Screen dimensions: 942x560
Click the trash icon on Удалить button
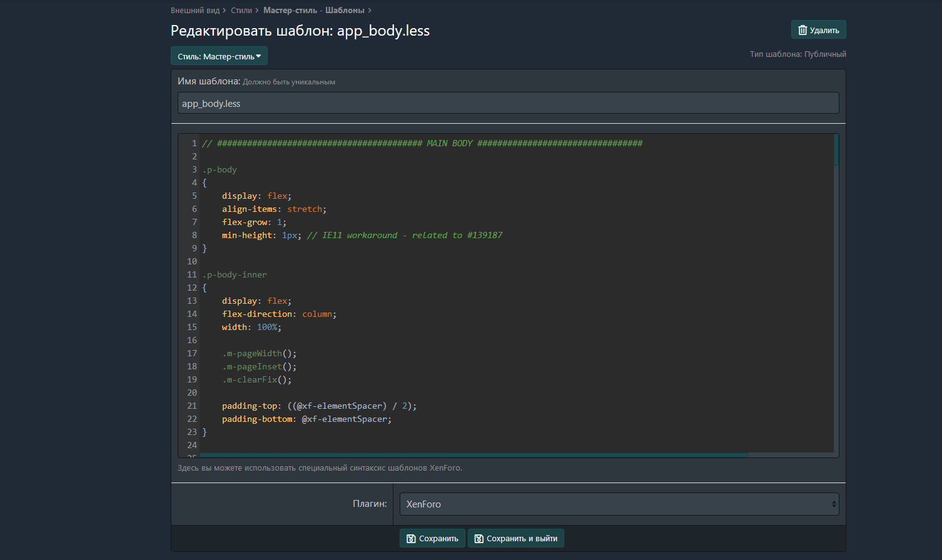click(803, 30)
